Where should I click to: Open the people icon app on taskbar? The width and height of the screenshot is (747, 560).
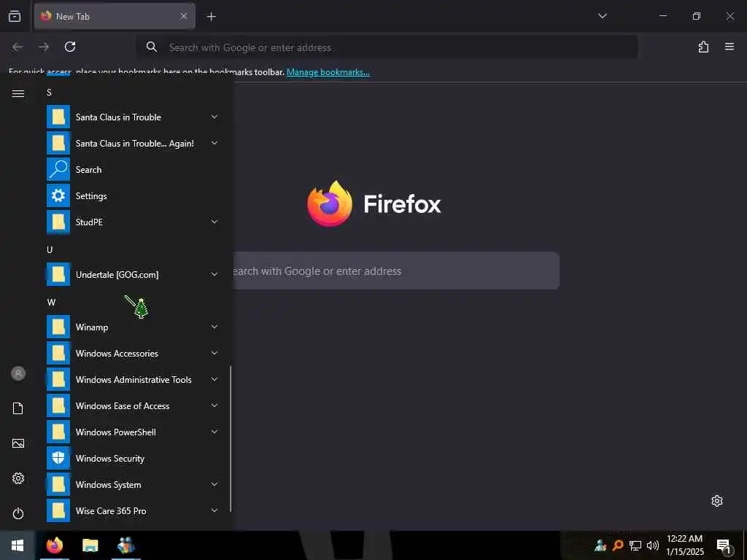[125, 545]
